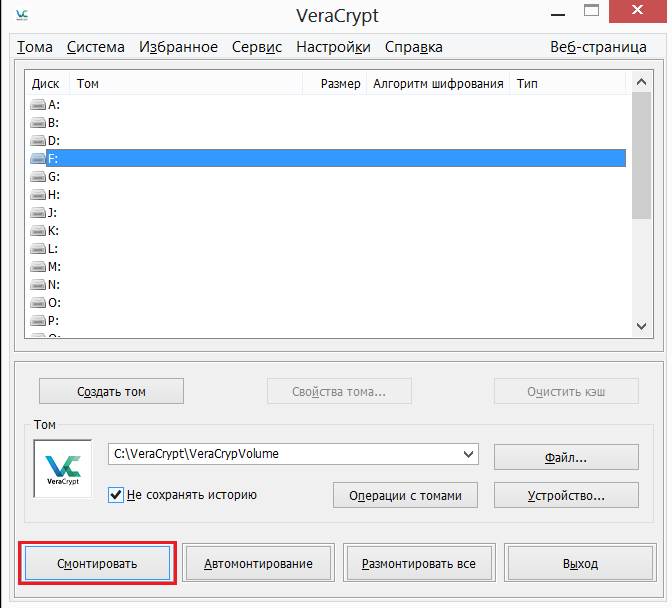Click the drive icon next to G:
The height and width of the screenshot is (608, 672).
(38, 177)
